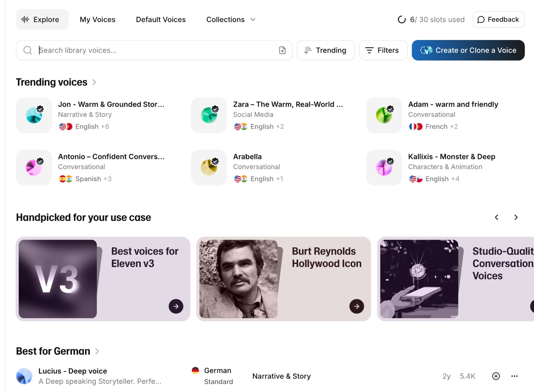Click the French flag on Adam's voice card
This screenshot has width=534, height=392.
413,126
